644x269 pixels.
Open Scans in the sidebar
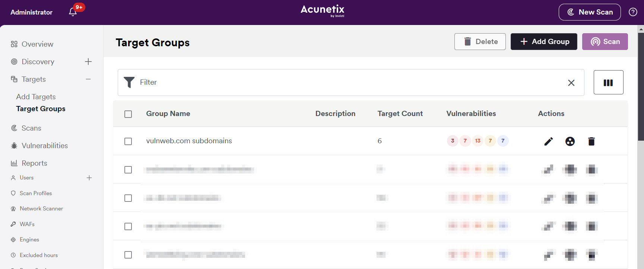(x=31, y=128)
